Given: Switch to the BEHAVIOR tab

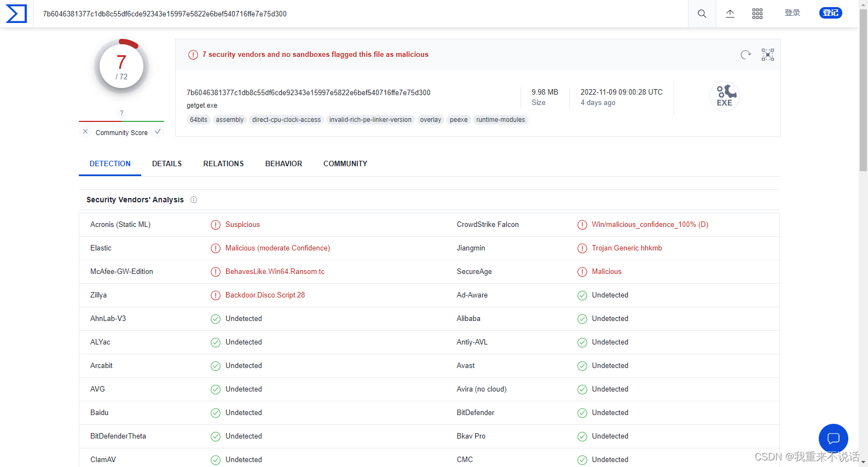Looking at the screenshot, I should point(283,164).
